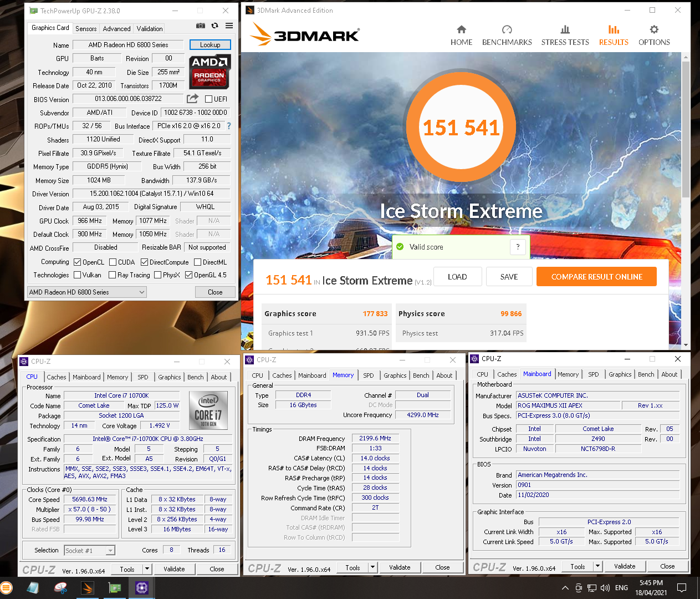Click the Close button in GPU-Z

pyautogui.click(x=215, y=292)
